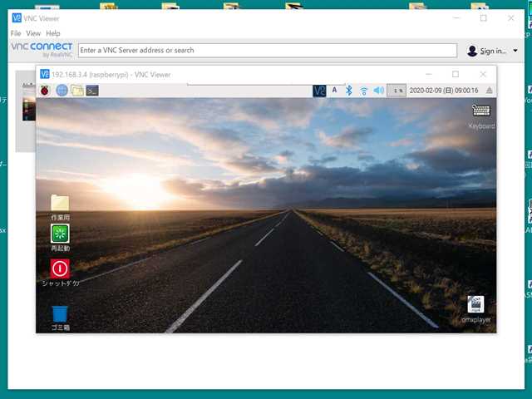Open the View menu in VNC Viewer

33,33
